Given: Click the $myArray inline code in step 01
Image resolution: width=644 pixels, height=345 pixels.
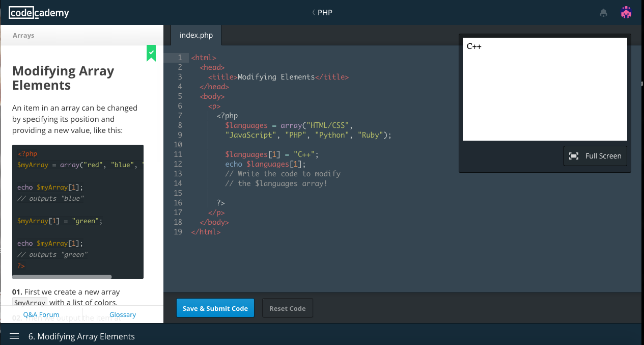Looking at the screenshot, I should (x=30, y=303).
